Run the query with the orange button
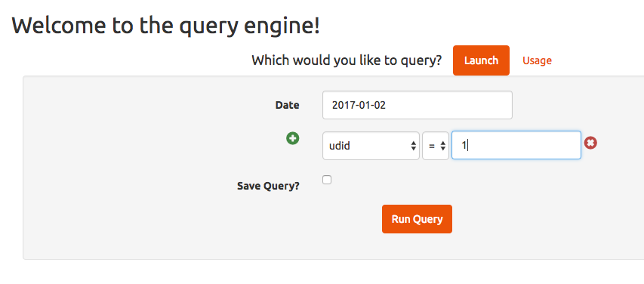This screenshot has width=644, height=284. tap(417, 219)
